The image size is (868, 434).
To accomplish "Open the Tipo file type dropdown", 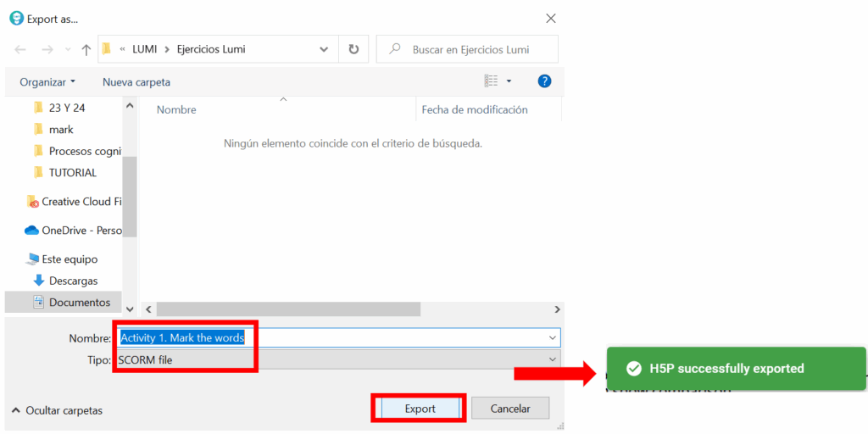I will click(339, 360).
